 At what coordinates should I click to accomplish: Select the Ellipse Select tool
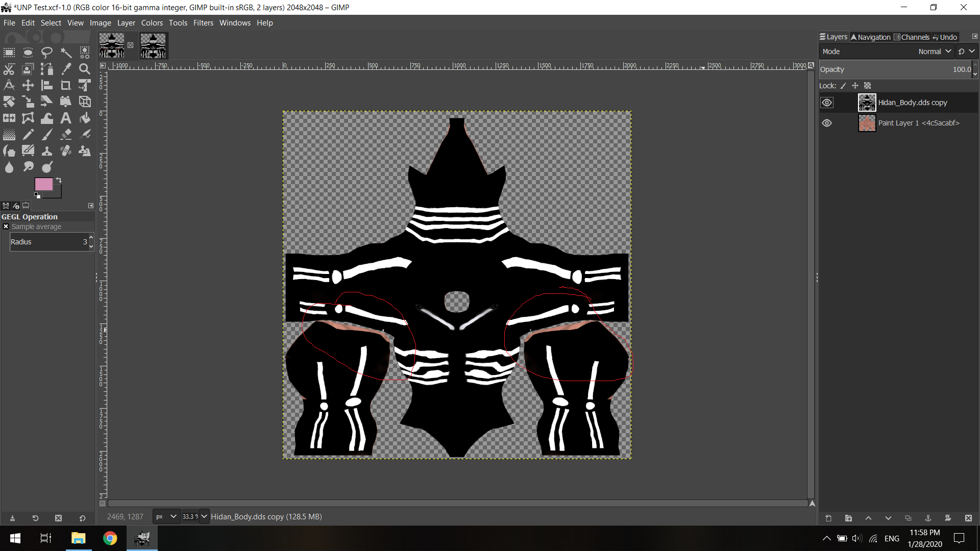(28, 53)
